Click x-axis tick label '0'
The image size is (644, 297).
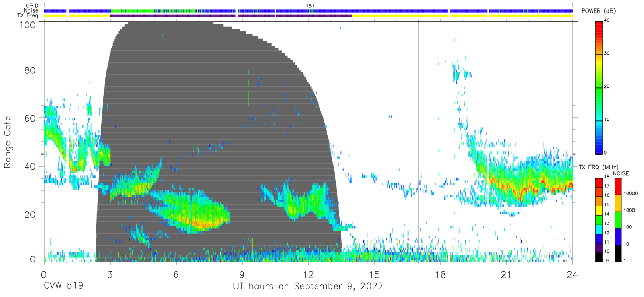coord(44,274)
